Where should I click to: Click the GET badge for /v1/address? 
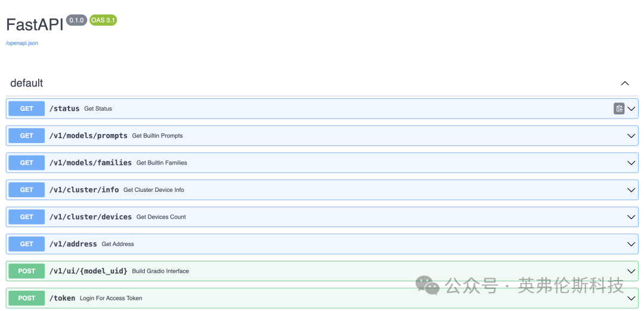[x=27, y=244]
